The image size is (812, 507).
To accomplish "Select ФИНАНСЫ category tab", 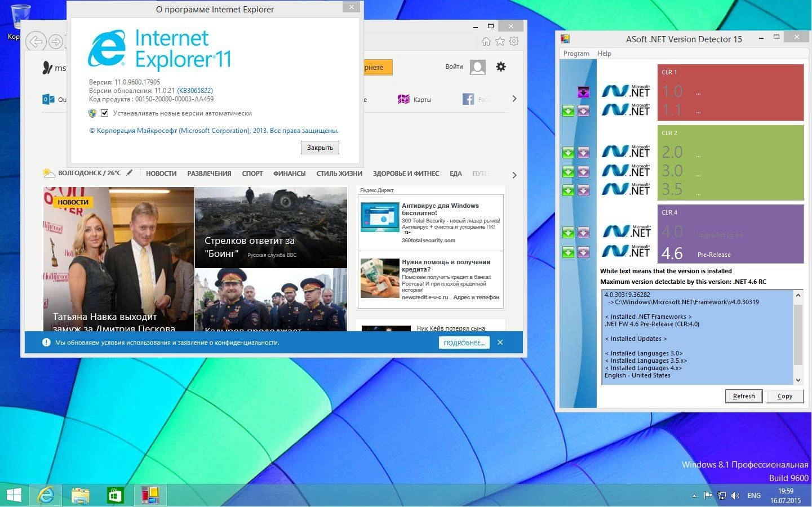I will click(290, 174).
